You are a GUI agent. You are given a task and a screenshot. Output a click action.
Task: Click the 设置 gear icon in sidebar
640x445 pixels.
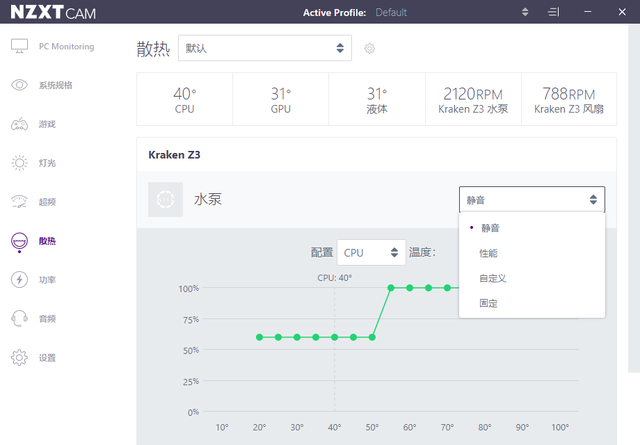pyautogui.click(x=19, y=358)
